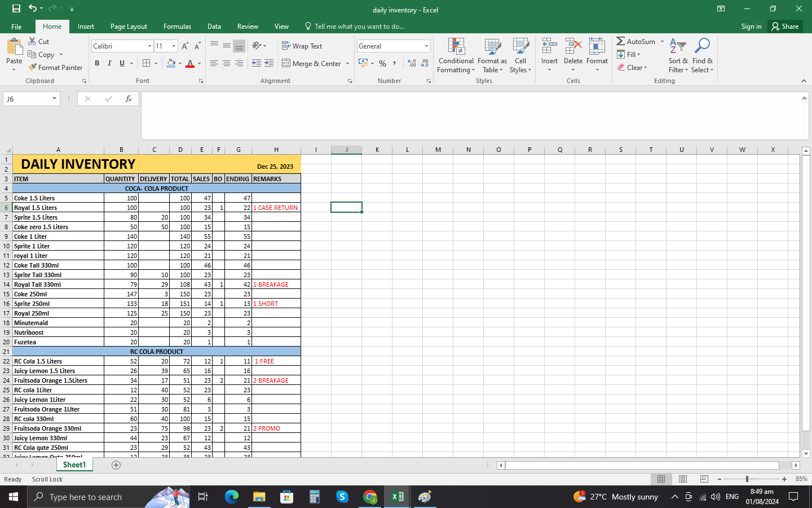
Task: Toggle Italic formatting
Action: click(109, 63)
